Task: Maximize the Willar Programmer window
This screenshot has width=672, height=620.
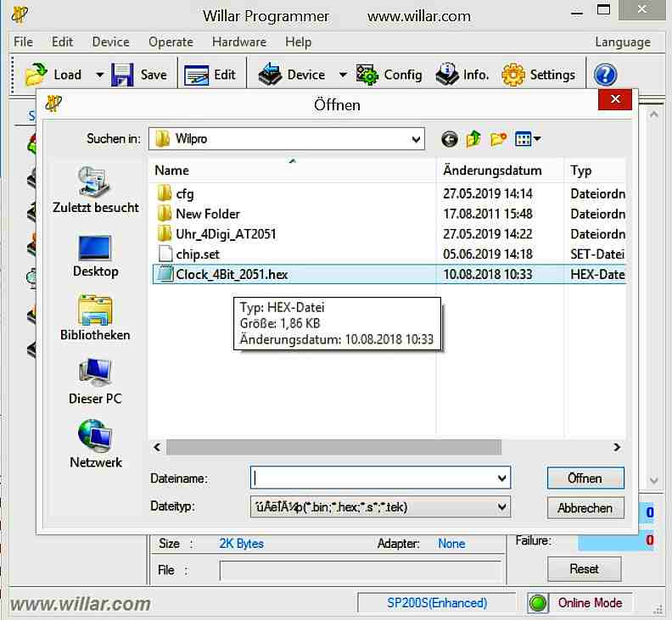Action: pos(603,10)
